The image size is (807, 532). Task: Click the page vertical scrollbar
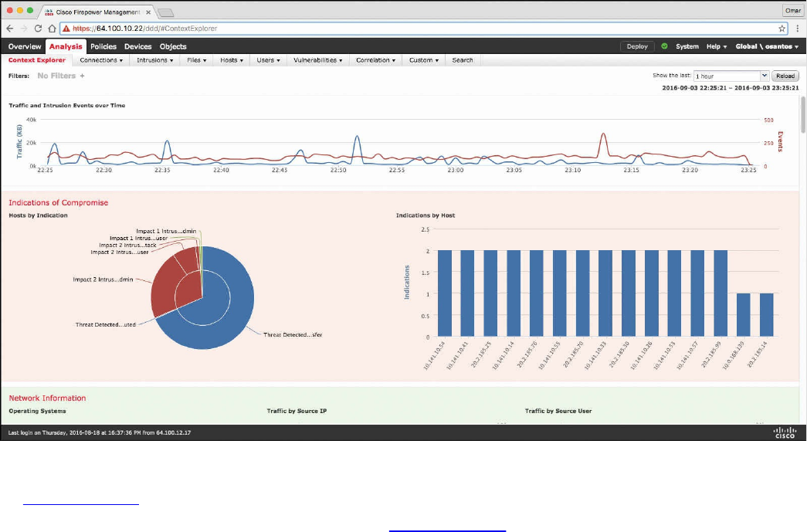click(x=803, y=114)
